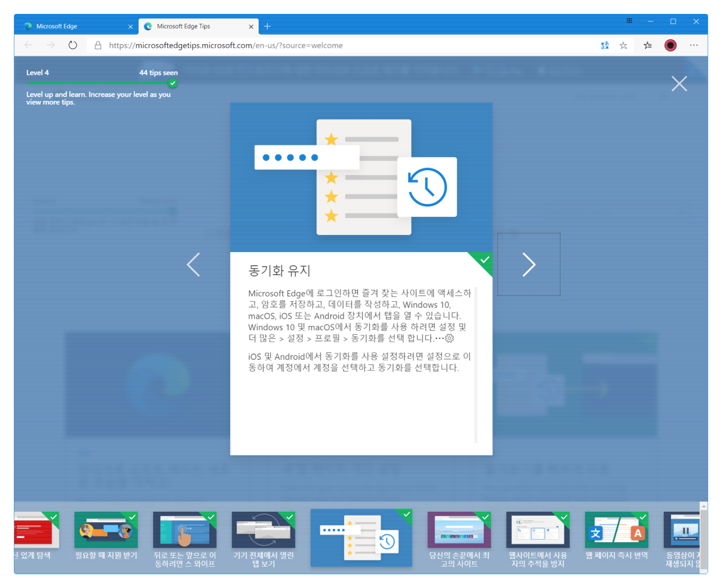Click the browser forward arrow
This screenshot has height=588, width=722.
(51, 45)
